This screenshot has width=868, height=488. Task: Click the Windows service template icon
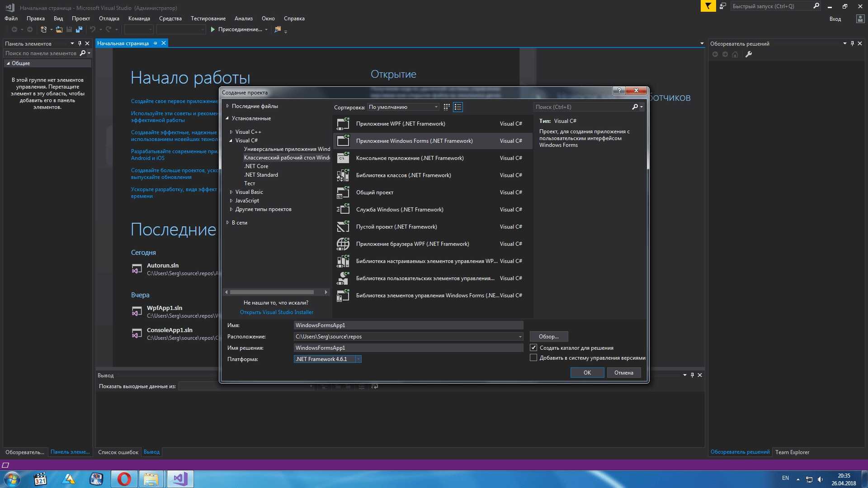343,209
